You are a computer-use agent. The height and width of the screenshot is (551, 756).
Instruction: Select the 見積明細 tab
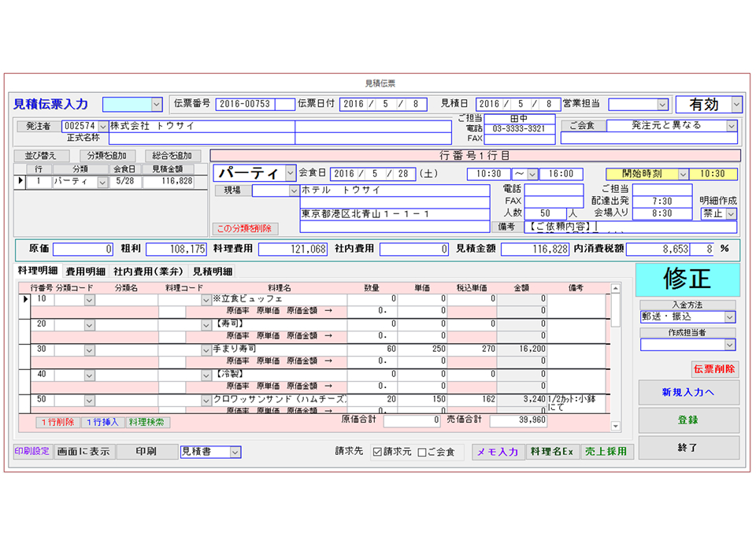(x=213, y=272)
